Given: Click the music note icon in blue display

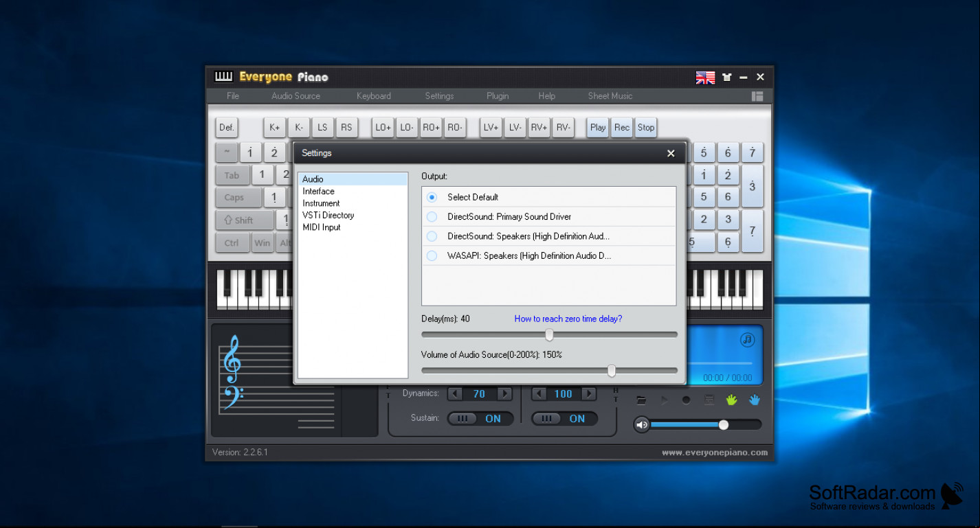Looking at the screenshot, I should click(747, 340).
